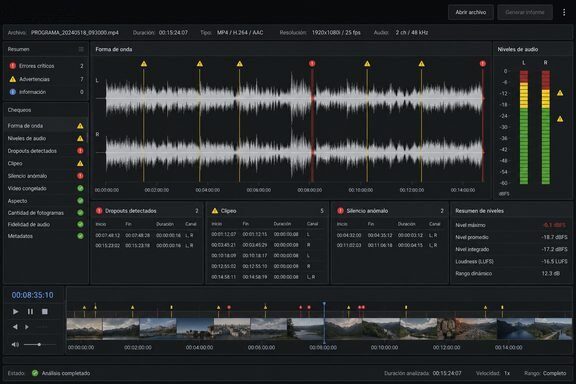Click Silencio anómalo red error icon in list
The height and width of the screenshot is (384, 576).
tap(80, 176)
